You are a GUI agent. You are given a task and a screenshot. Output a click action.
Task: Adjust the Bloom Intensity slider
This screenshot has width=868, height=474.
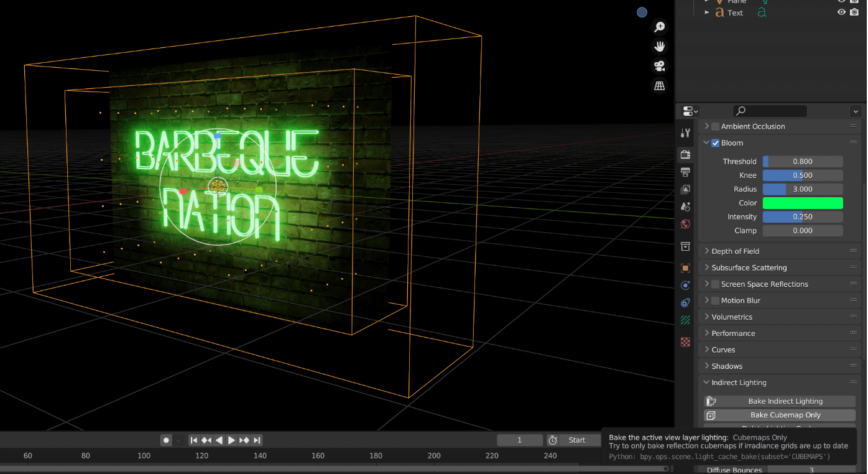coord(803,217)
